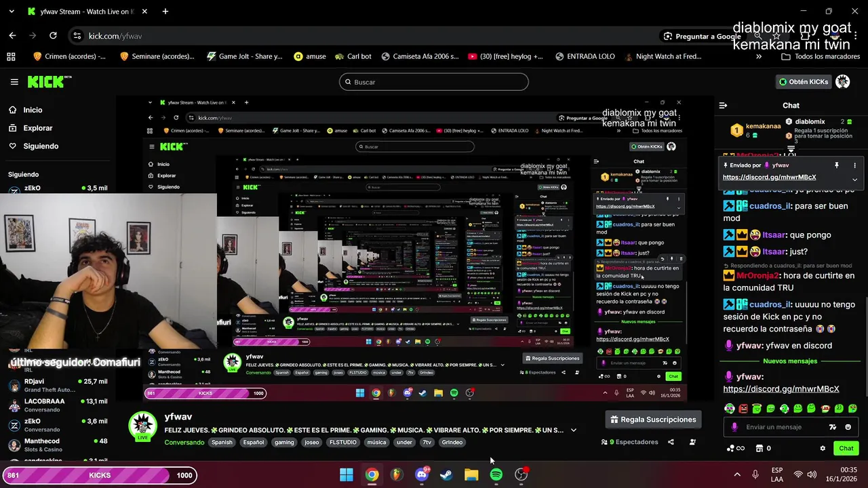Open the pinned discord.gg/mhwrMBcX link

(769, 178)
